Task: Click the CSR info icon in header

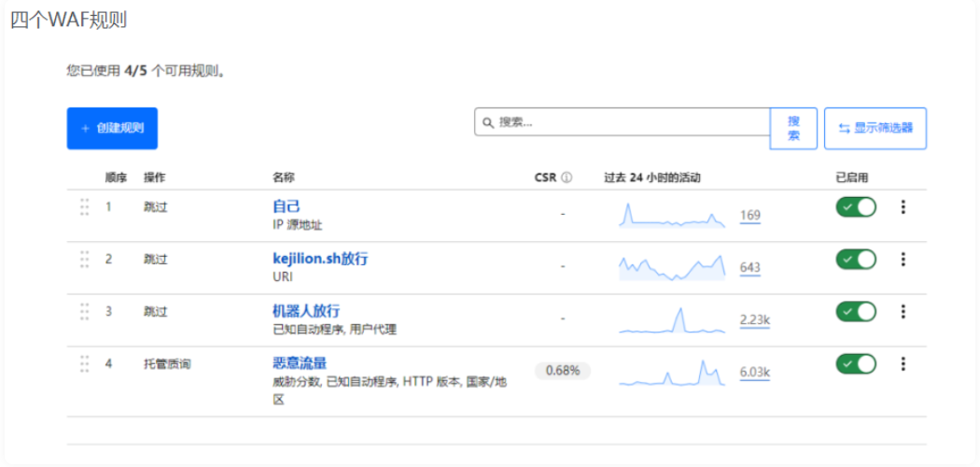Action: 567,177
